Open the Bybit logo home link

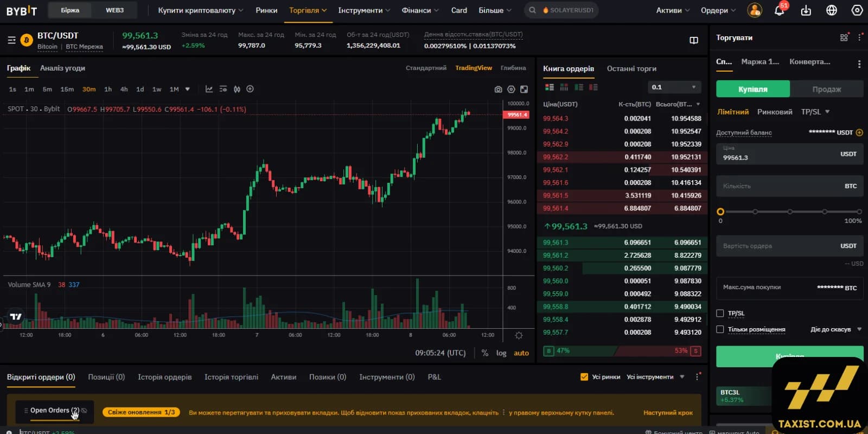tap(22, 10)
